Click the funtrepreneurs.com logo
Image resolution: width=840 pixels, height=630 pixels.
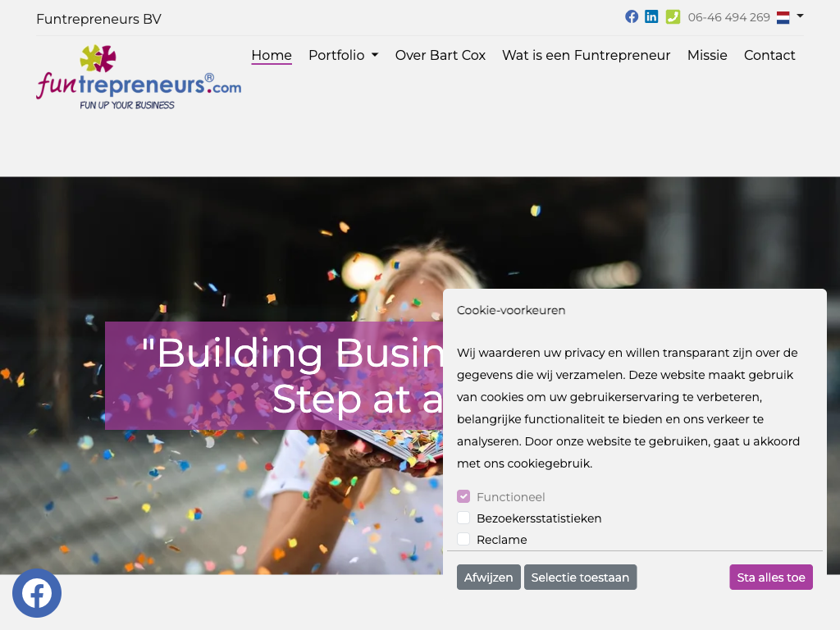click(139, 77)
